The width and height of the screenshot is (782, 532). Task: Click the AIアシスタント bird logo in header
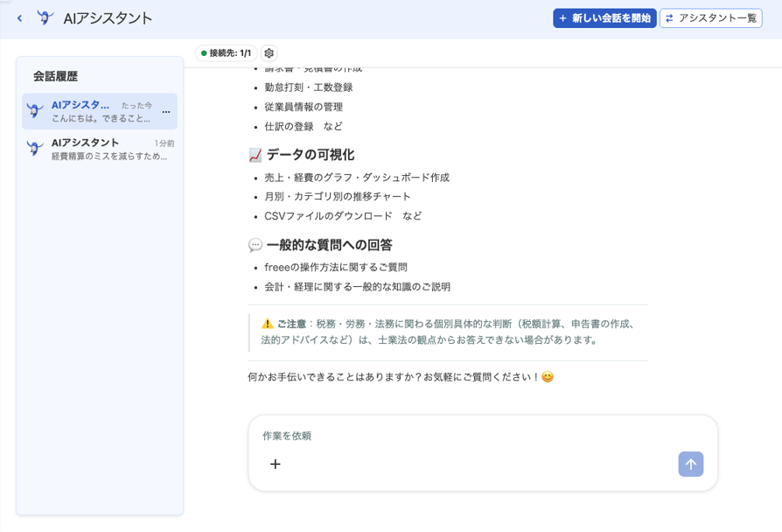(x=45, y=18)
